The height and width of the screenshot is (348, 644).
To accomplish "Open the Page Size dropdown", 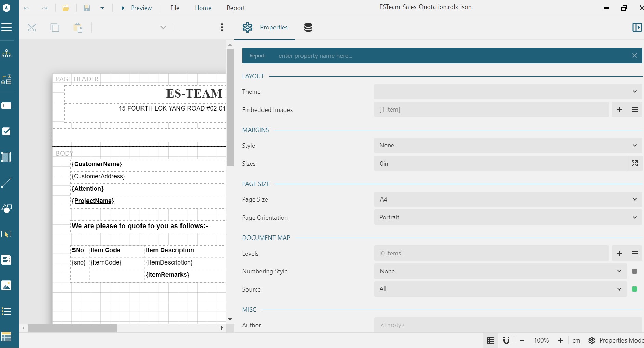I will pos(508,199).
